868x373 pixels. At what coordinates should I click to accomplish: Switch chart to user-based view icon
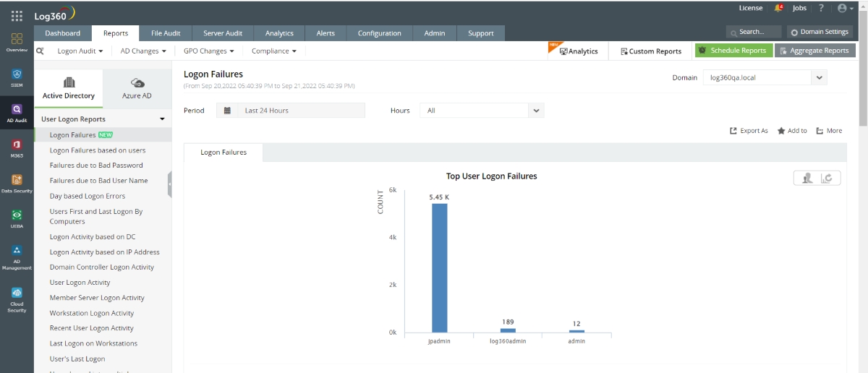[807, 178]
